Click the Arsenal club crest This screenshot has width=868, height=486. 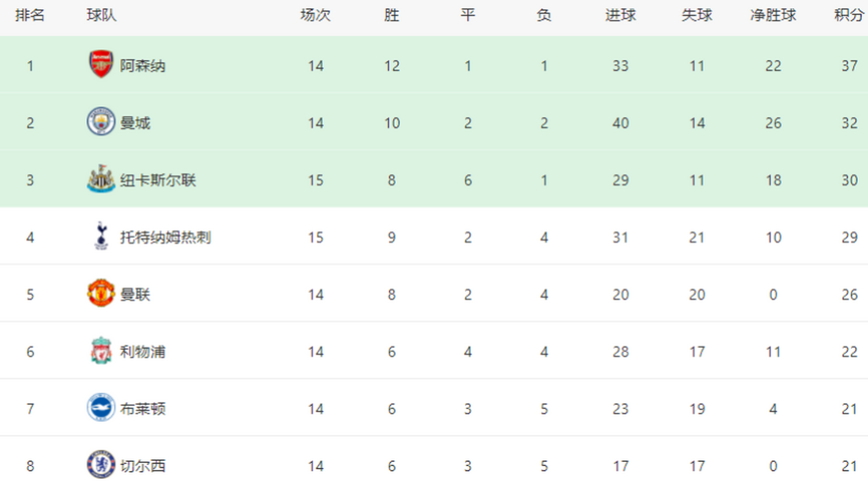(x=101, y=64)
